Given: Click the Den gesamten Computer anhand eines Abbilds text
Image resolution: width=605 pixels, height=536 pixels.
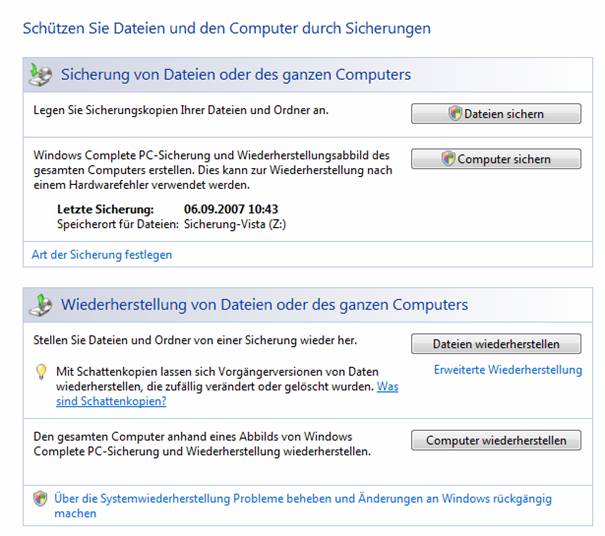Looking at the screenshot, I should pyautogui.click(x=202, y=444).
